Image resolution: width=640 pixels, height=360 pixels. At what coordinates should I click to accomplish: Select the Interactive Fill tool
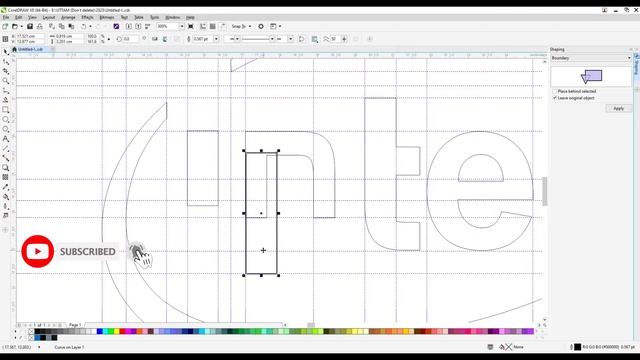pos(6,197)
